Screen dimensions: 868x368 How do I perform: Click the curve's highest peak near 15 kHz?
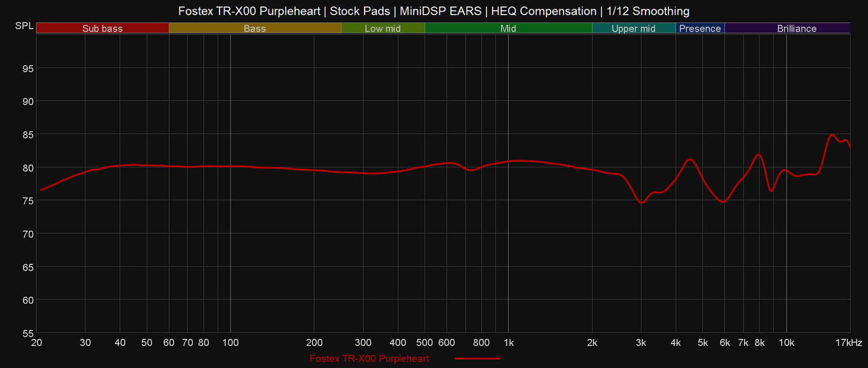[832, 134]
